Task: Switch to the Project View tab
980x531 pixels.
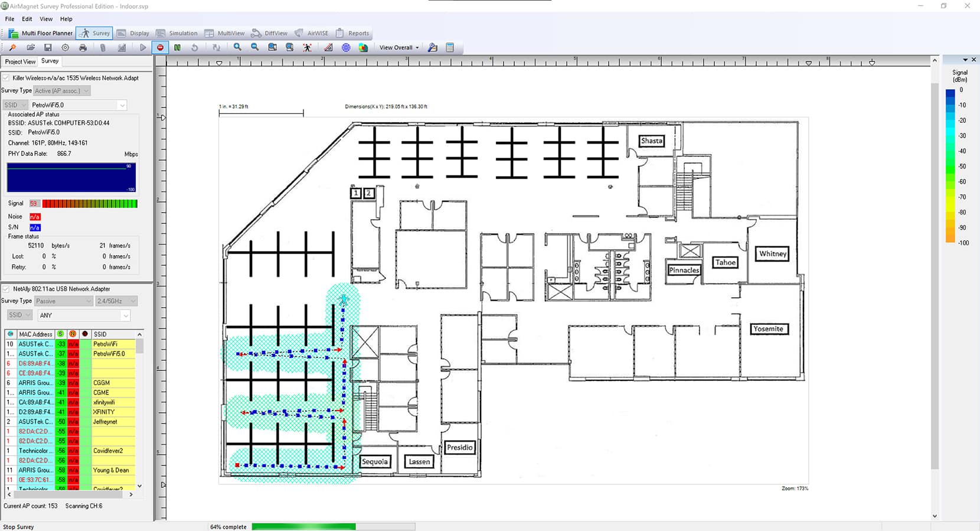Action: 20,61
